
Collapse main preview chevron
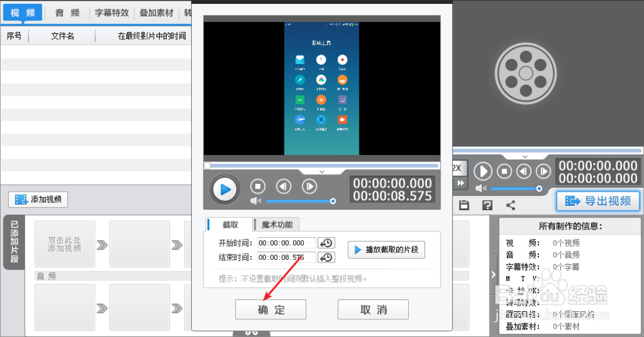[525, 157]
